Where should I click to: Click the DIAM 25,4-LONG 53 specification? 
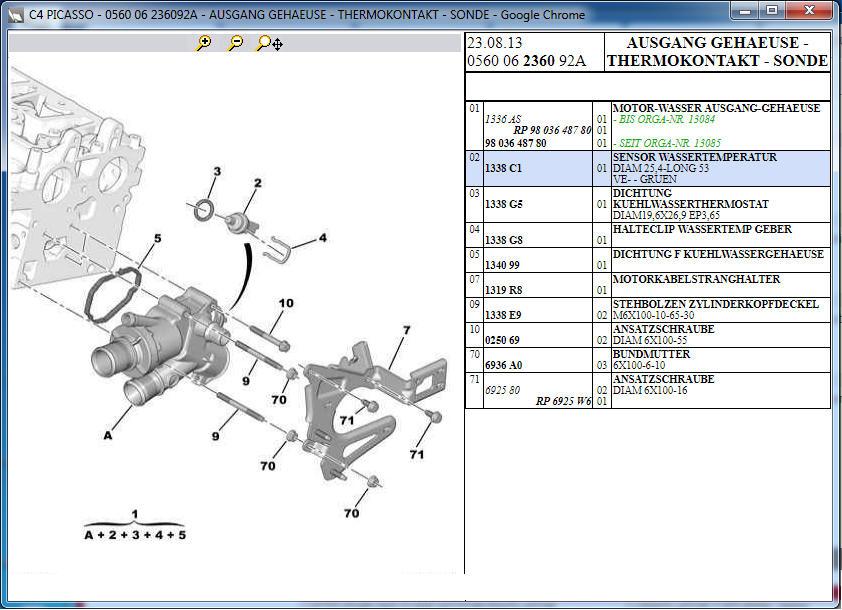661,168
